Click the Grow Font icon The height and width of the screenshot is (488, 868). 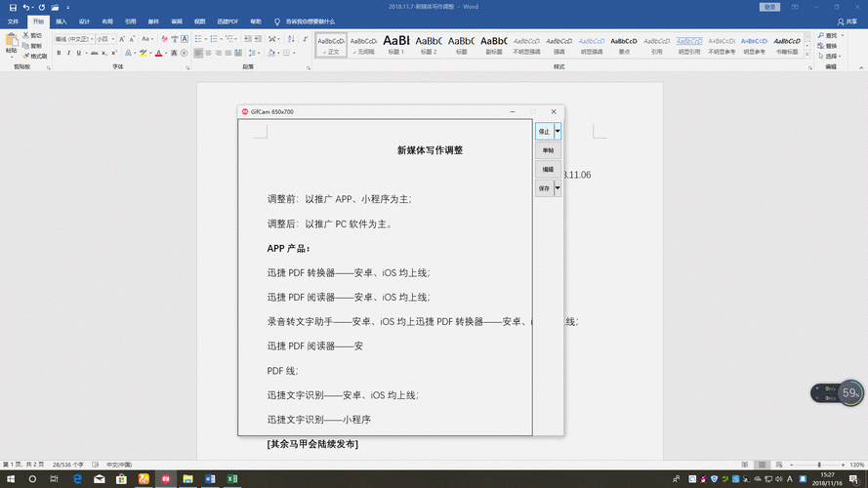[122, 39]
